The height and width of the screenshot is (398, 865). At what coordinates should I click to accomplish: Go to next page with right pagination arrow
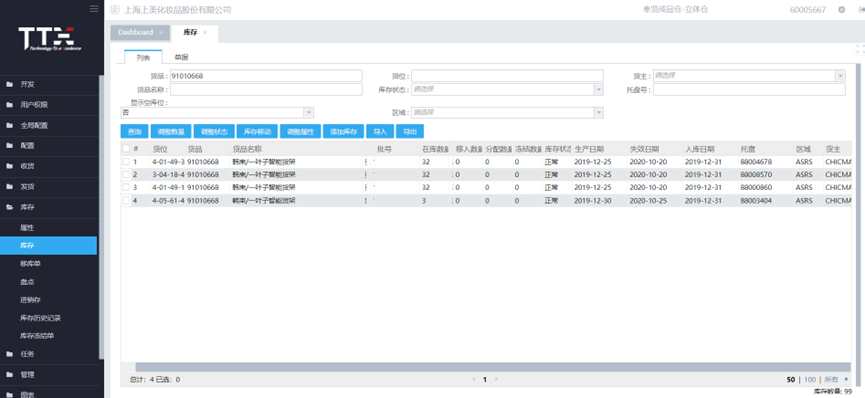496,379
